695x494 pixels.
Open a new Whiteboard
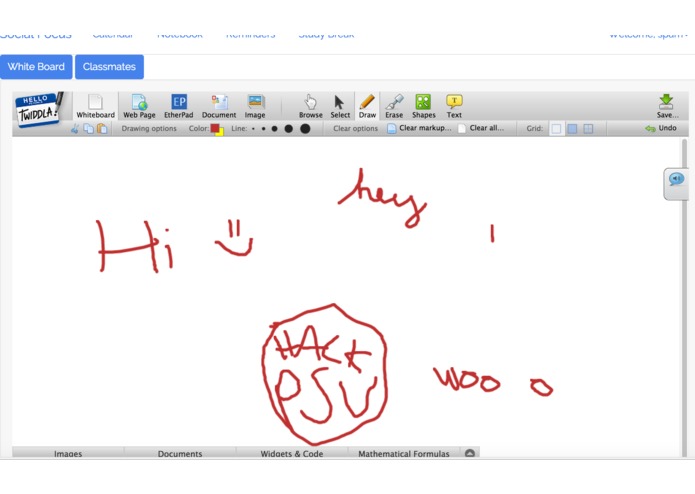point(95,106)
